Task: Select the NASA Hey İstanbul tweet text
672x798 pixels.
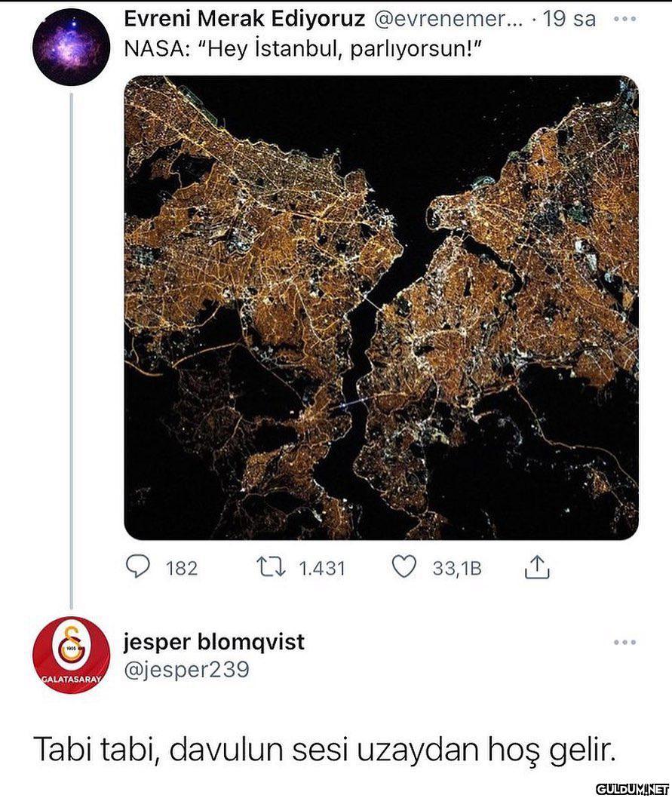Action: [x=303, y=50]
